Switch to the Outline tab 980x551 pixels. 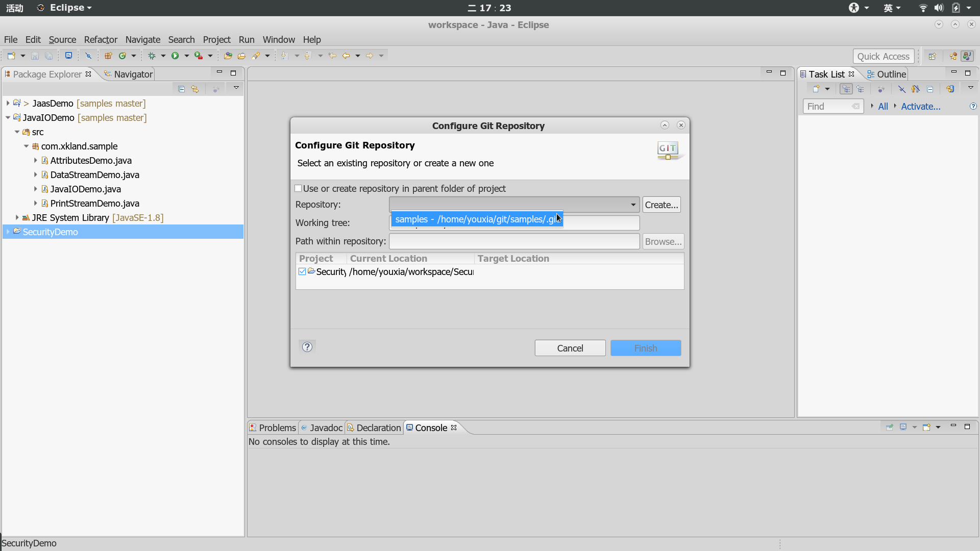(887, 74)
